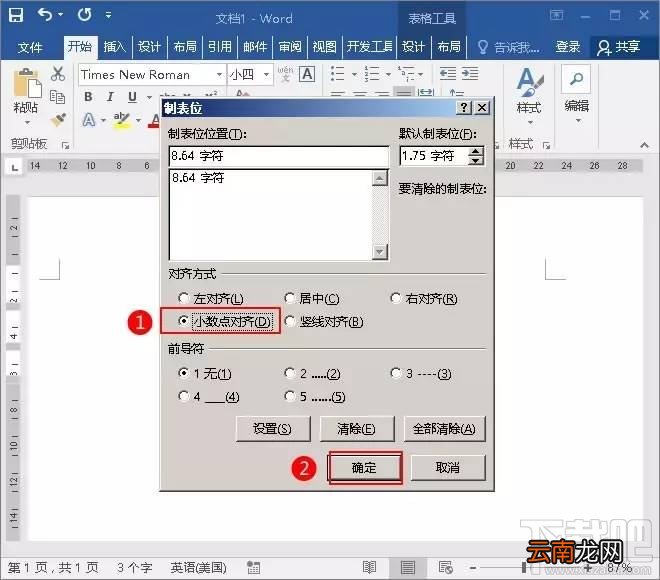Screen dimensions: 660x580
Task: Click the 确定 (OK) button
Action: (x=365, y=468)
